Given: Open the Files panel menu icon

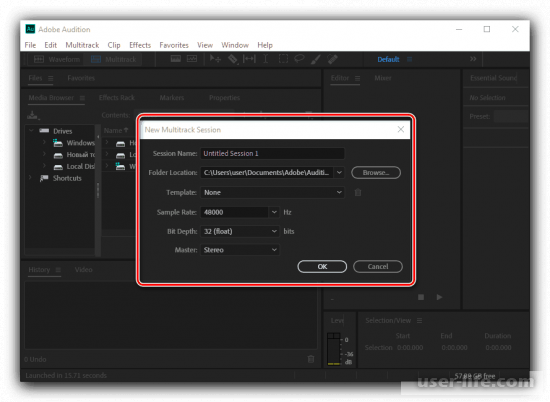Looking at the screenshot, I should pyautogui.click(x=51, y=78).
